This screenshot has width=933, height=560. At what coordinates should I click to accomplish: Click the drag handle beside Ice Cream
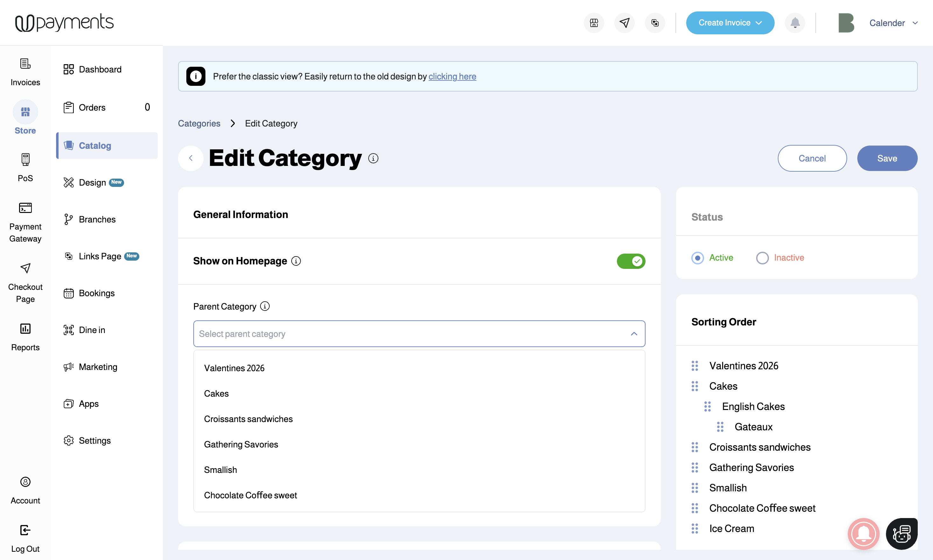tap(695, 528)
